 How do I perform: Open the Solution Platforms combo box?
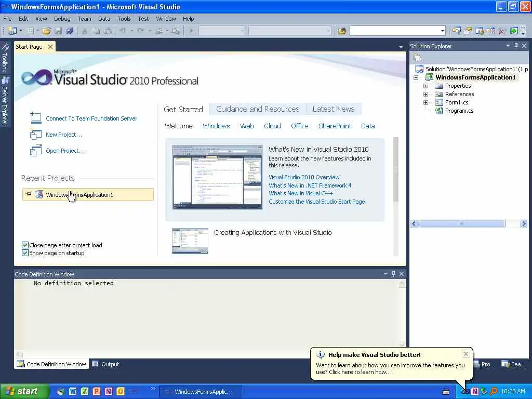coord(290,31)
